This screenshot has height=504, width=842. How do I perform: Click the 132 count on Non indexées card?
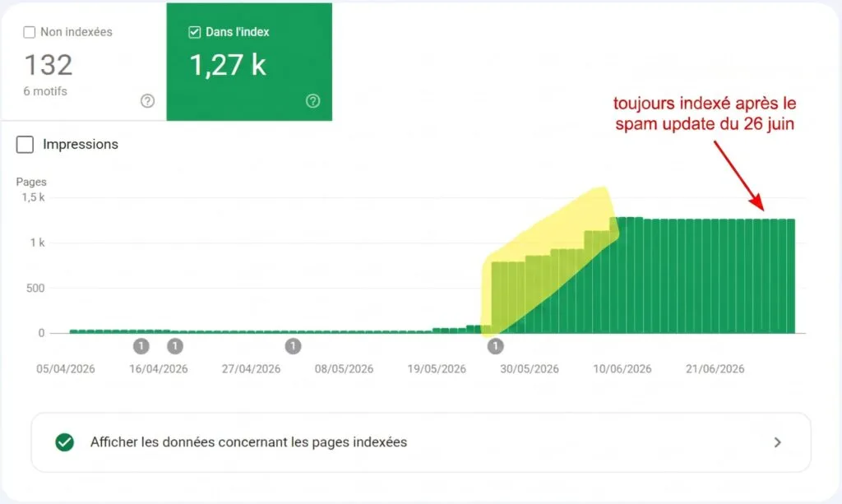49,65
